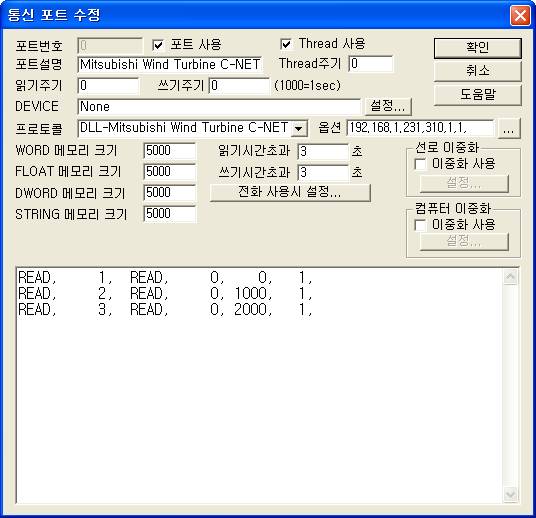Click the Thread주기 input field
The height and width of the screenshot is (518, 536).
(371, 64)
